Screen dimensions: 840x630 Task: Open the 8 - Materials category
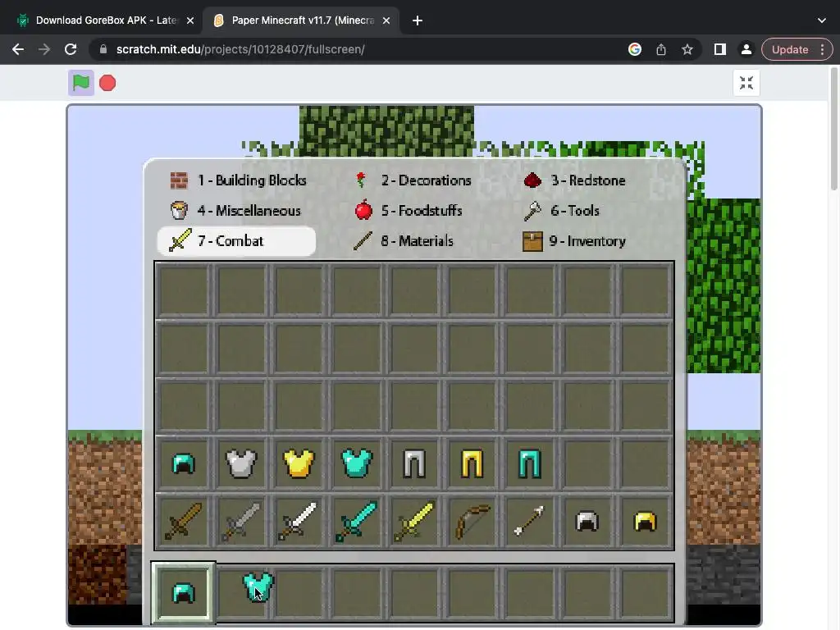404,241
